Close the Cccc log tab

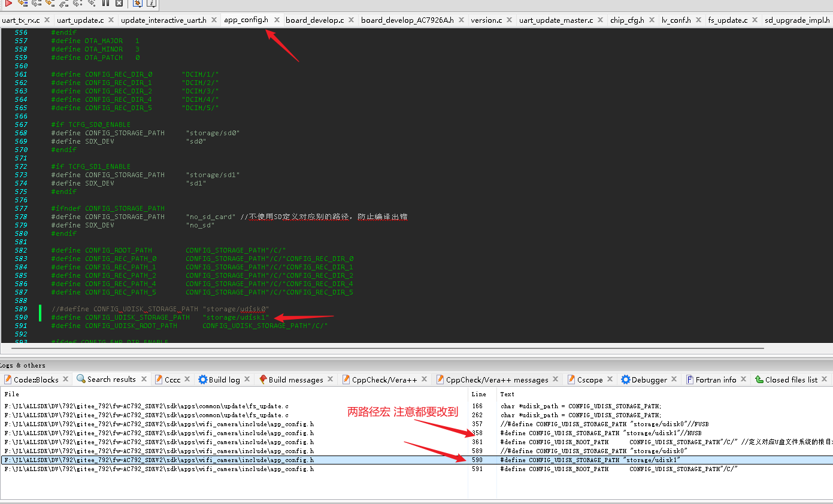pyautogui.click(x=187, y=379)
